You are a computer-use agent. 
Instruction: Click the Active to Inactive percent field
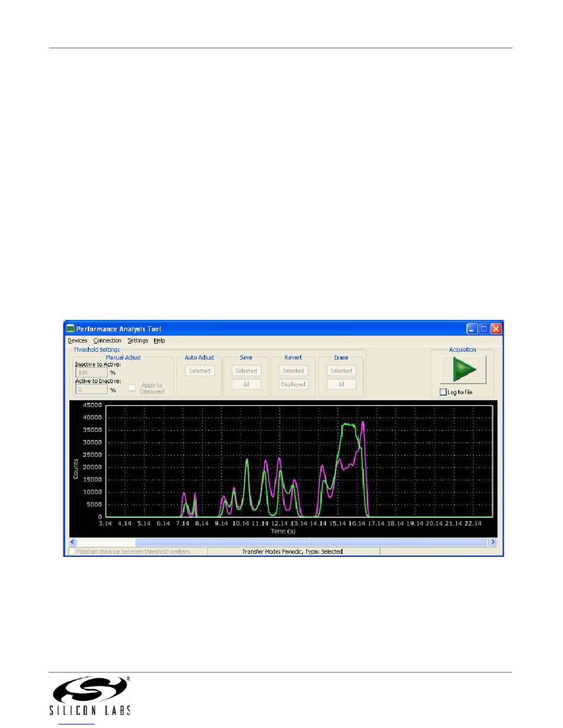click(x=91, y=390)
